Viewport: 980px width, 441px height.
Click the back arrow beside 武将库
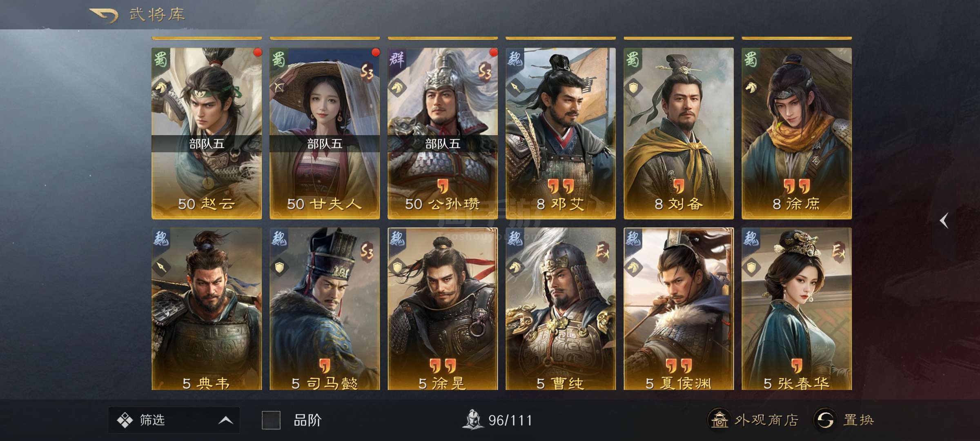pos(105,16)
